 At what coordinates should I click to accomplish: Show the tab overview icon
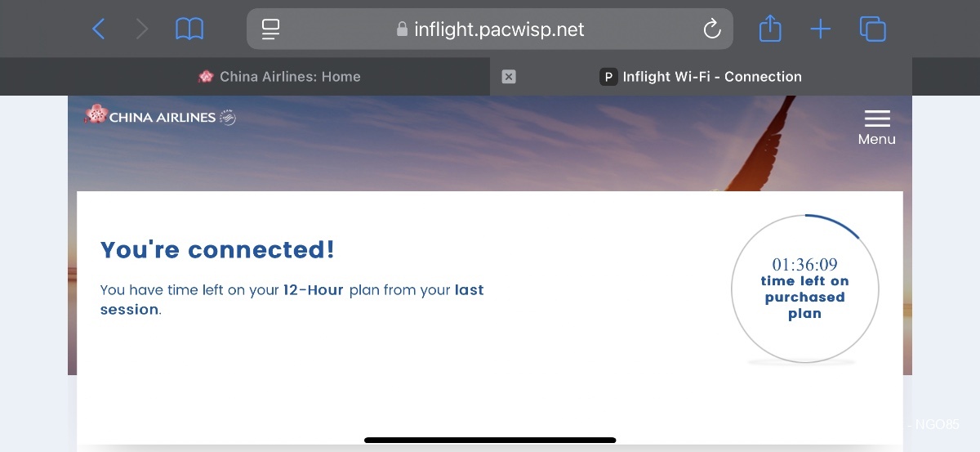[873, 29]
